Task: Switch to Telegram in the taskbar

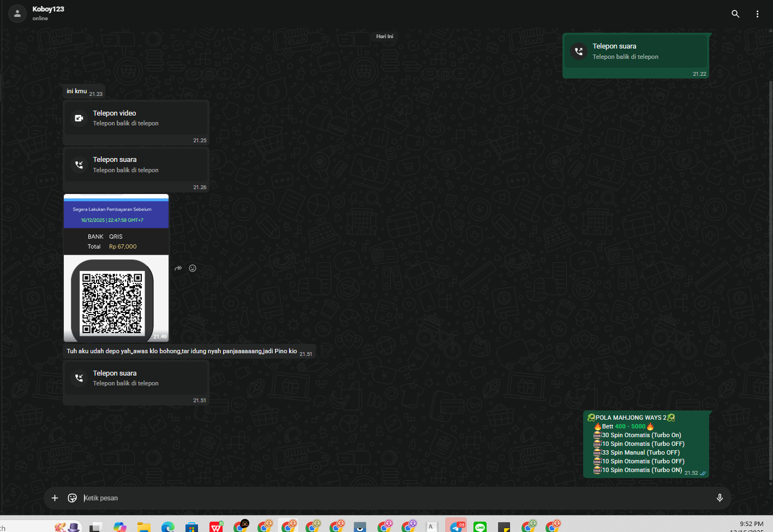Action: point(456,526)
